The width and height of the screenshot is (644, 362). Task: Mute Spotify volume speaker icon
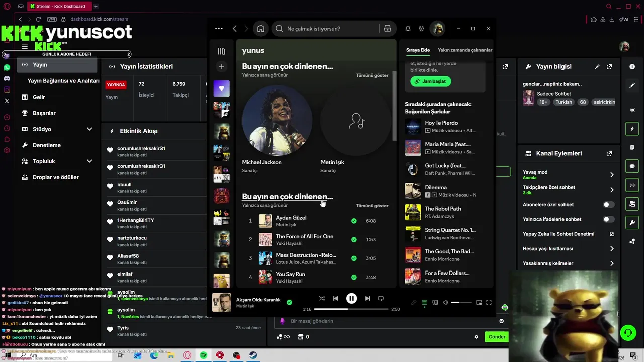pos(445,302)
